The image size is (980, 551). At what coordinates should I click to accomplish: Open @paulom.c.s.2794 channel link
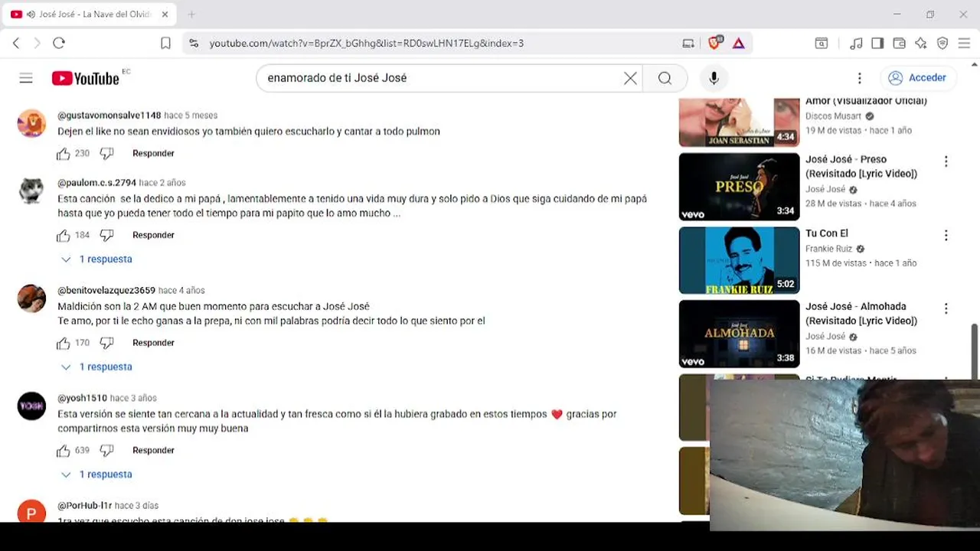pos(96,183)
